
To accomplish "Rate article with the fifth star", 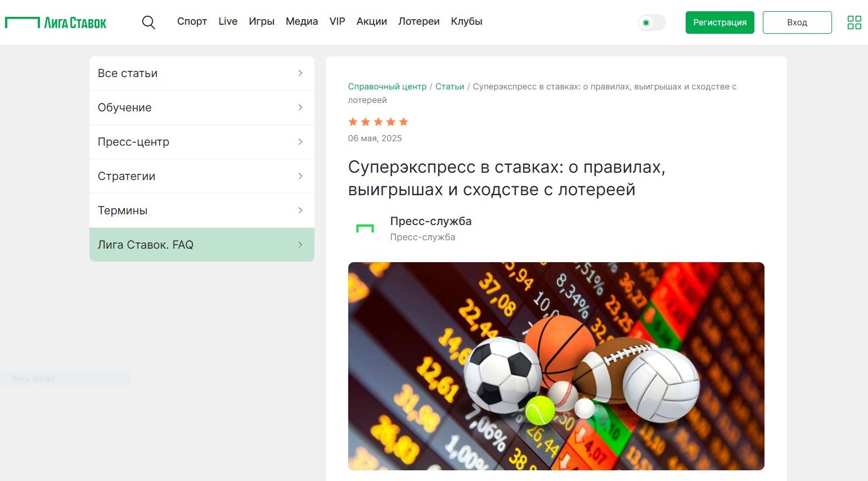I will 403,122.
